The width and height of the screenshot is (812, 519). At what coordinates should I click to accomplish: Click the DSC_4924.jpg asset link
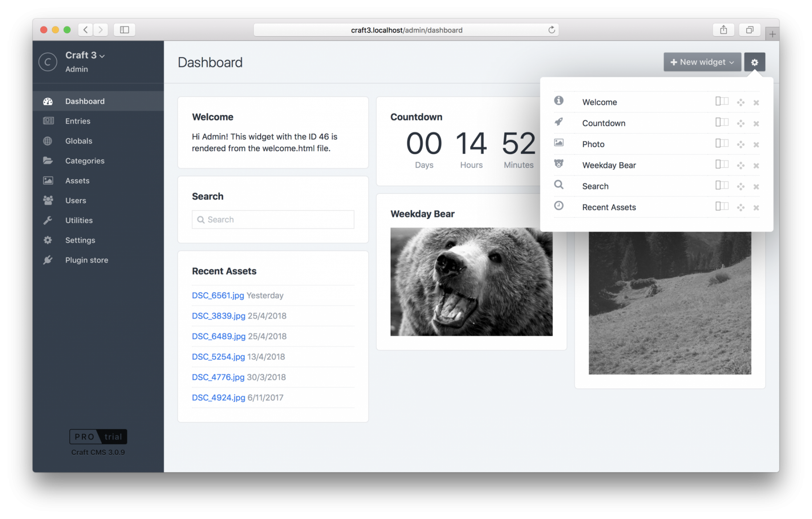[x=218, y=398]
